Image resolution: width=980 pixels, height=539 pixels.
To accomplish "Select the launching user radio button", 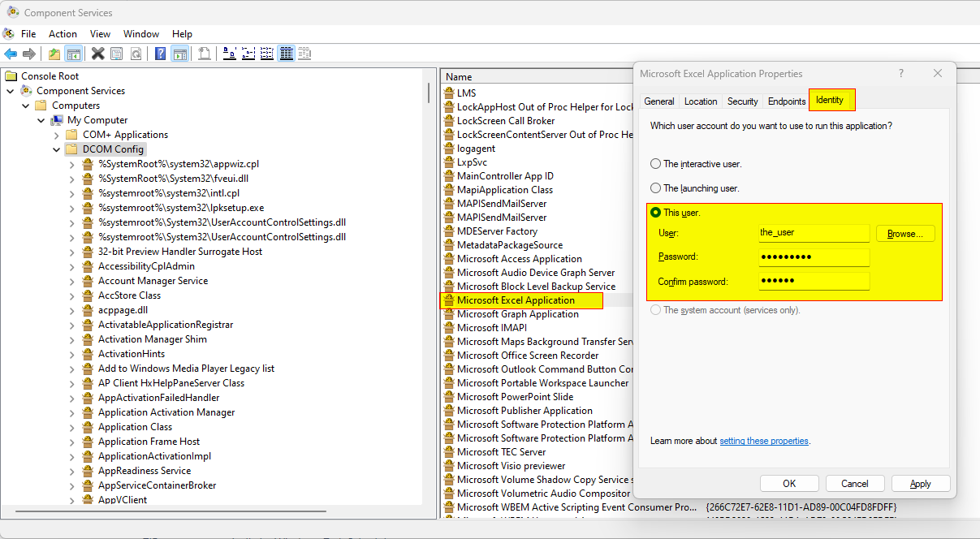I will click(656, 188).
